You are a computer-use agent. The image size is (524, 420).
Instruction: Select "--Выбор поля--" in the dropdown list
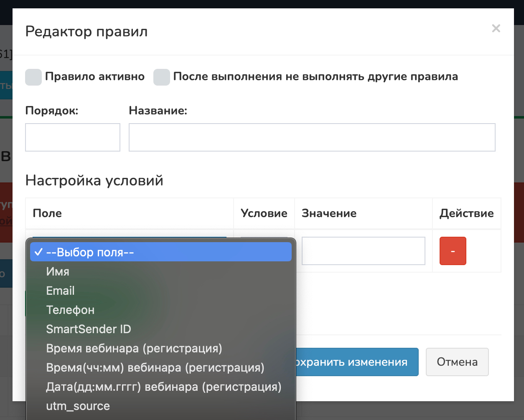160,252
